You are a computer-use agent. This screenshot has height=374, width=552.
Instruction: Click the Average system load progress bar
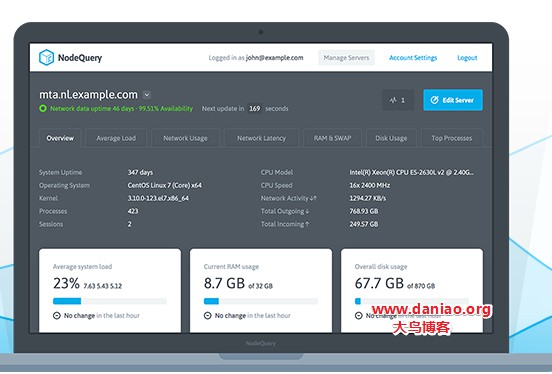[x=110, y=301]
